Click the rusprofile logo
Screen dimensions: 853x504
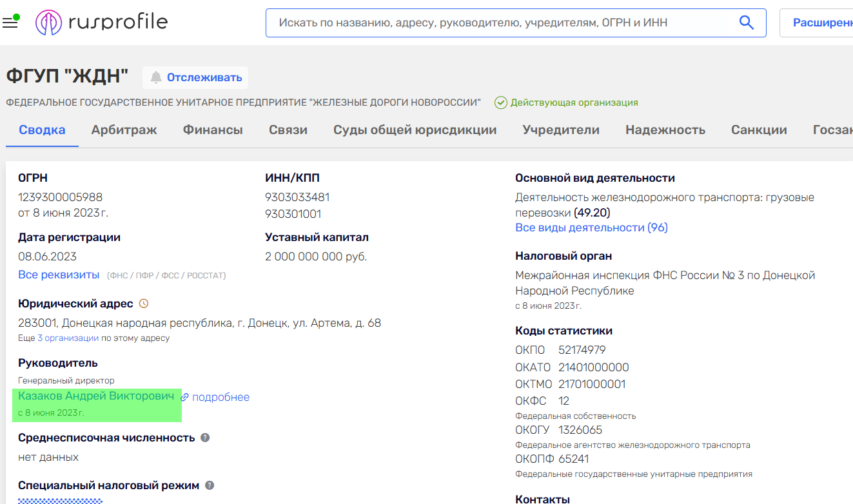pos(102,23)
